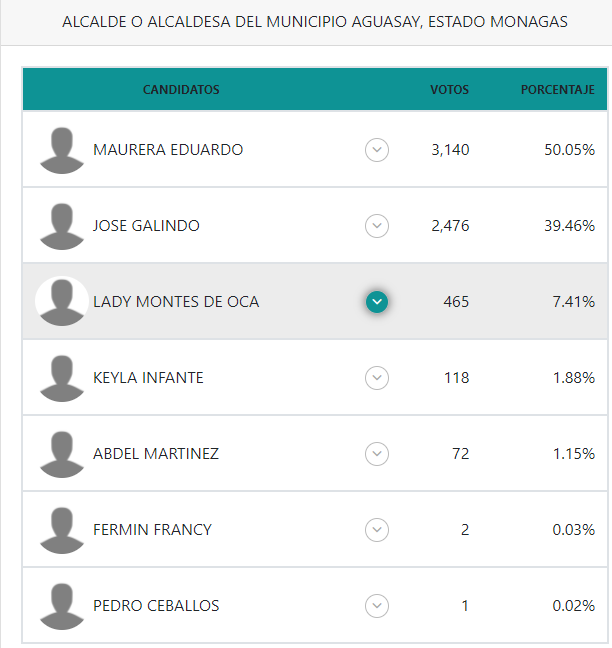The image size is (612, 648).
Task: Click Fermin Francy's profile silhouette
Action: (x=62, y=530)
